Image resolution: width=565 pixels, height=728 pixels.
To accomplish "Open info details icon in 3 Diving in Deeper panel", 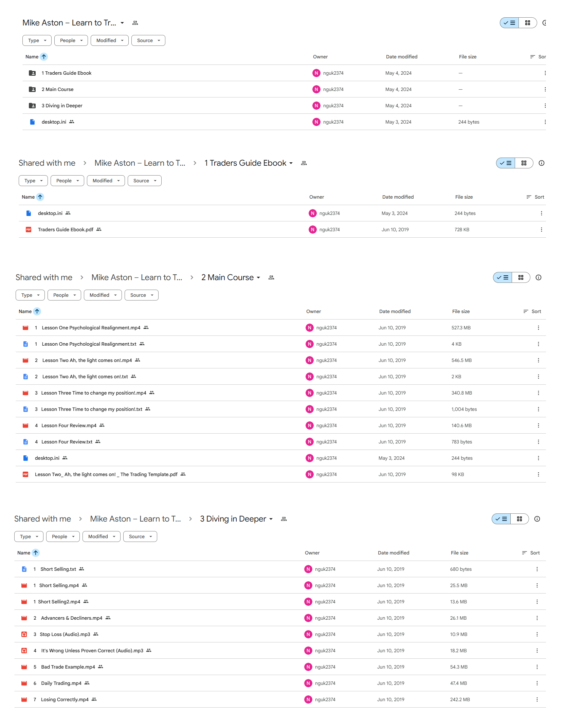I will coord(537,519).
